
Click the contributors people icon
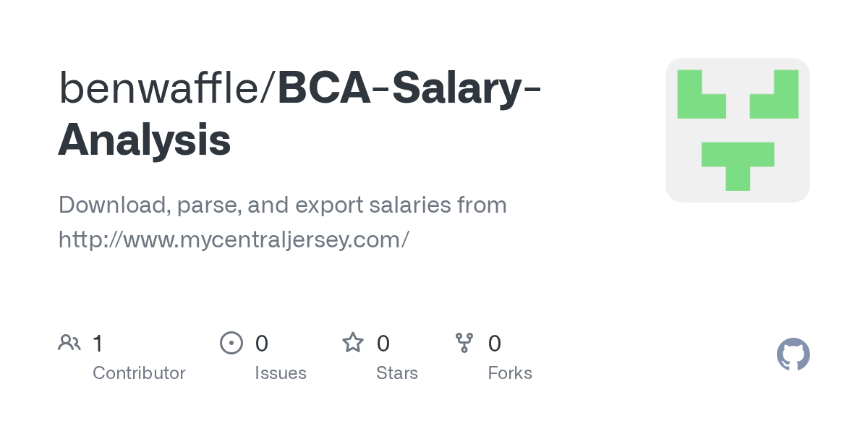(x=69, y=342)
